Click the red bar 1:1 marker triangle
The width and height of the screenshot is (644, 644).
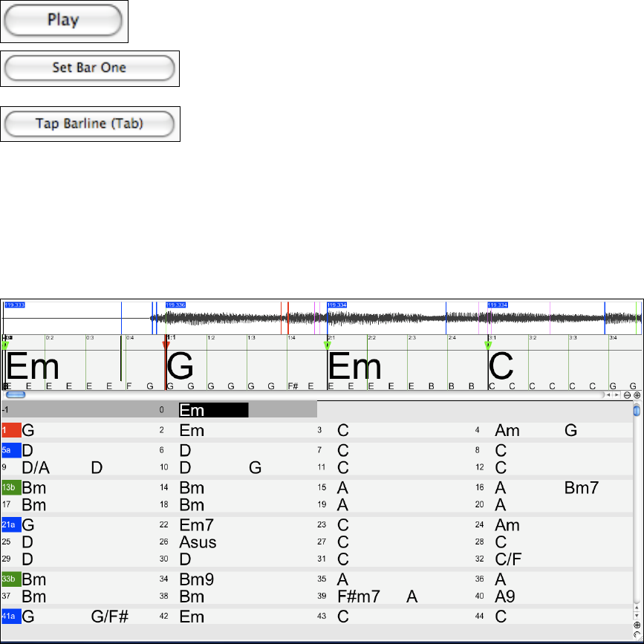166,345
